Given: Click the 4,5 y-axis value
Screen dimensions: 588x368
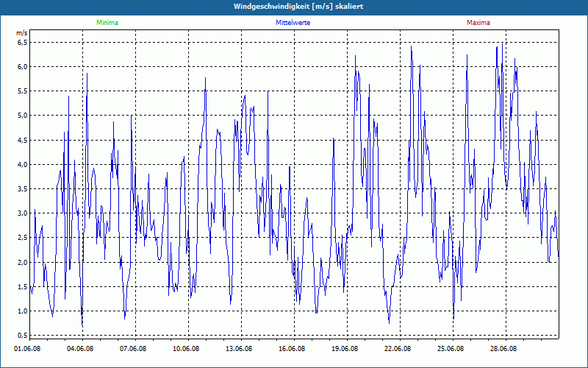Looking at the screenshot, I should (x=23, y=141).
